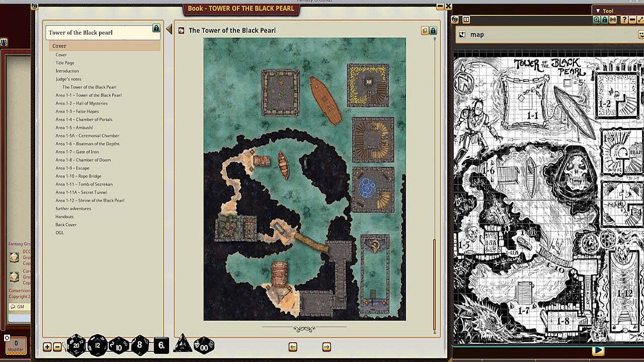Toggle the book index lock icon
The height and width of the screenshot is (362, 644).
[156, 29]
